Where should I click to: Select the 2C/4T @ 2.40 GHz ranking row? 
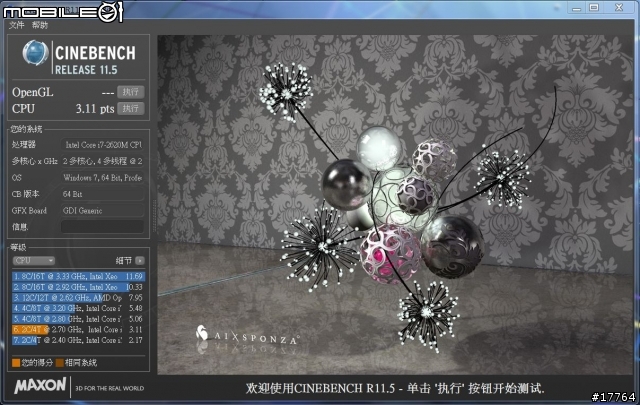78,340
